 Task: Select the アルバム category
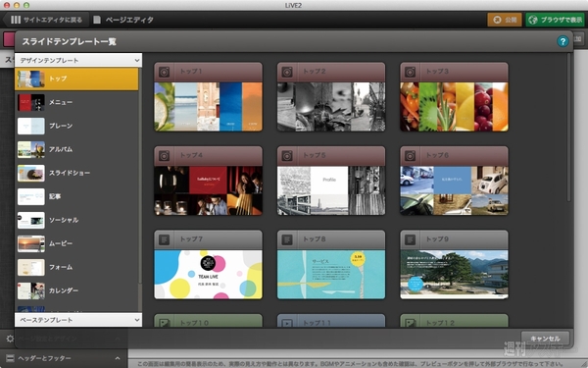click(76, 149)
